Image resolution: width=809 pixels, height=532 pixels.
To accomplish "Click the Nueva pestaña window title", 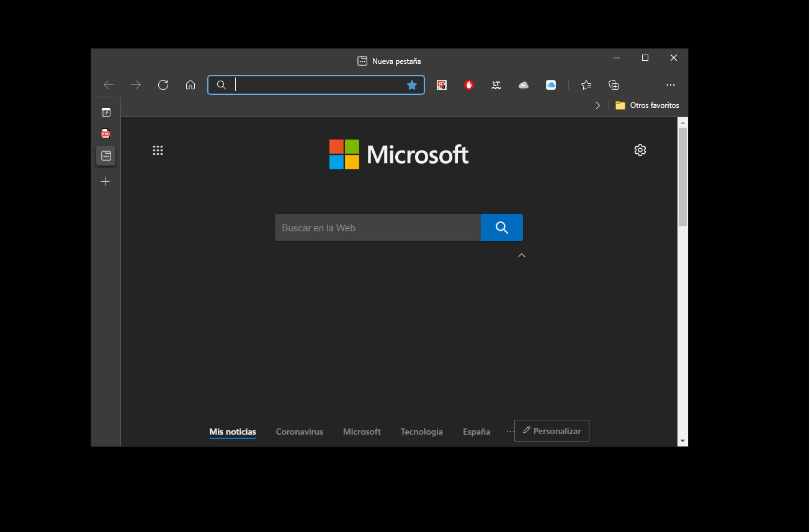I will pos(396,61).
